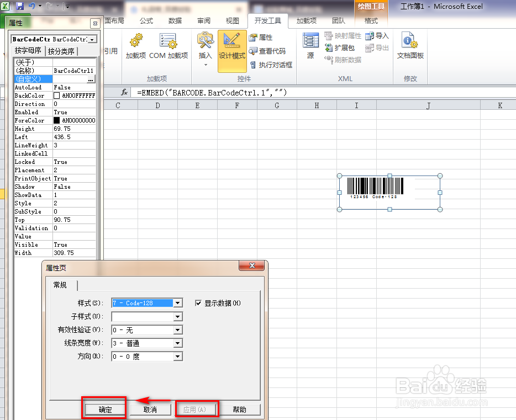Screen dimensions: 516x420
Task: Switch to the 视图 ribbon tab
Action: tap(233, 20)
